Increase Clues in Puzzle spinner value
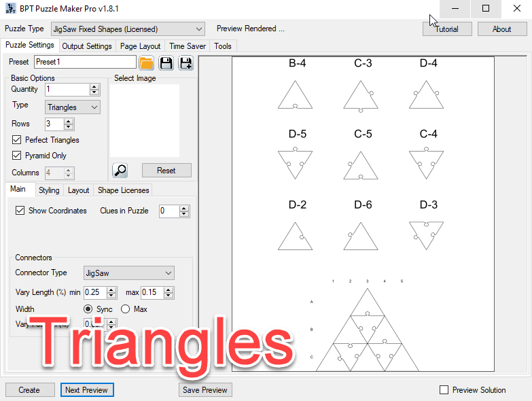 coord(183,208)
